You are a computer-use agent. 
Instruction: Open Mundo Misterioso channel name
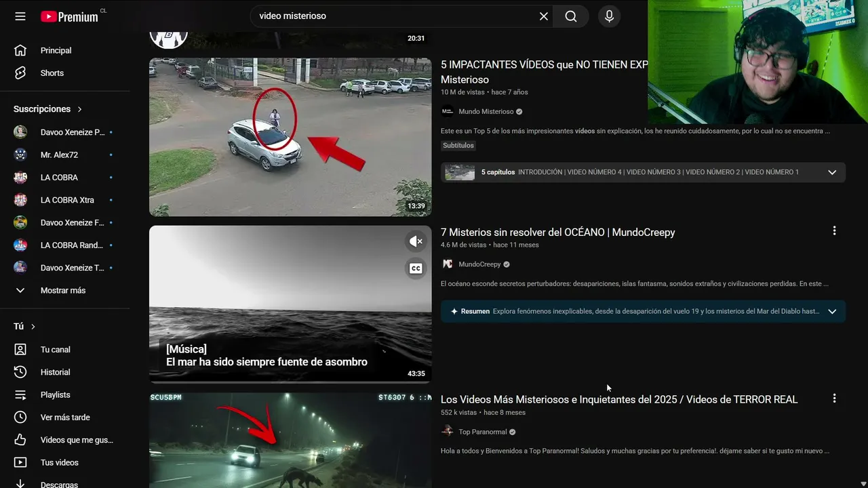[486, 112]
